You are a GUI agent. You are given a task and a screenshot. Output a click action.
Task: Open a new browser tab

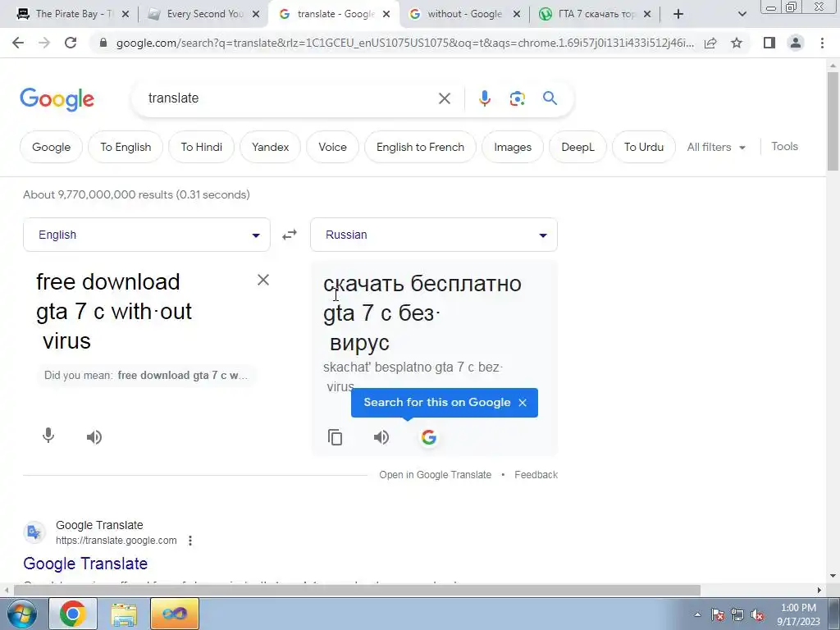678,14
